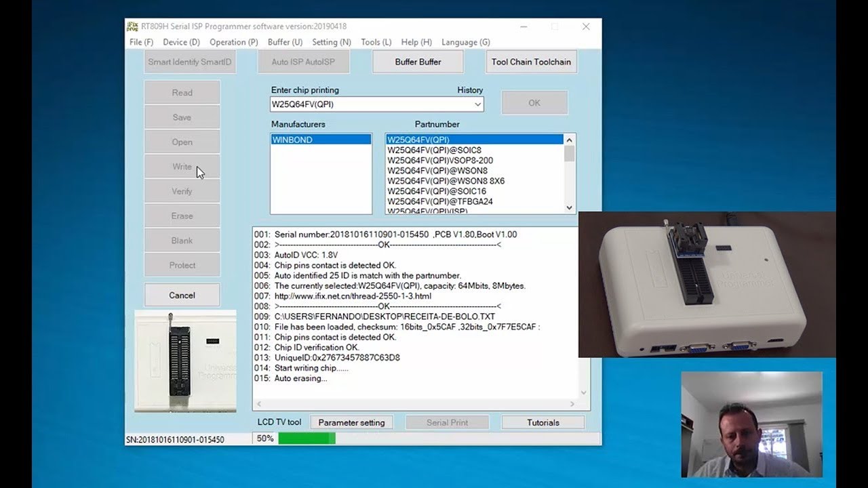Click the log pane scroll down arrow
The height and width of the screenshot is (488, 868).
point(584,392)
